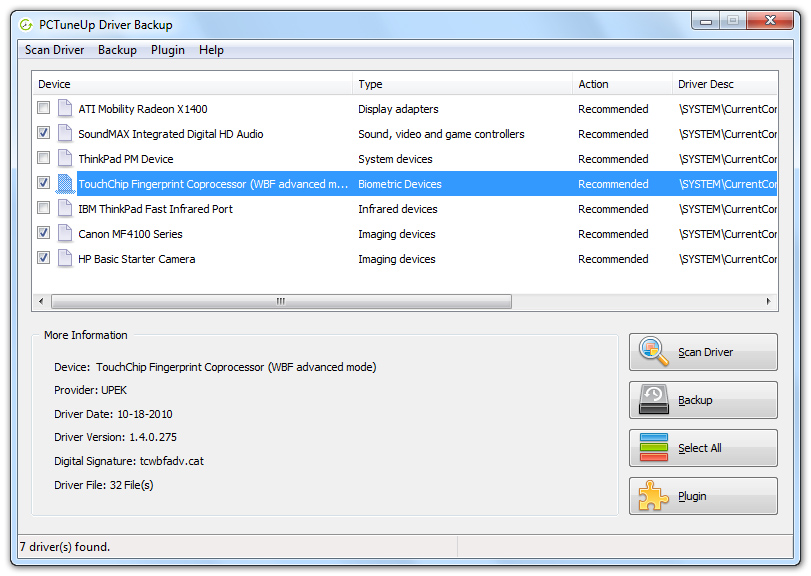
Task: Click the left scroll arrow of driver list
Action: 41,301
